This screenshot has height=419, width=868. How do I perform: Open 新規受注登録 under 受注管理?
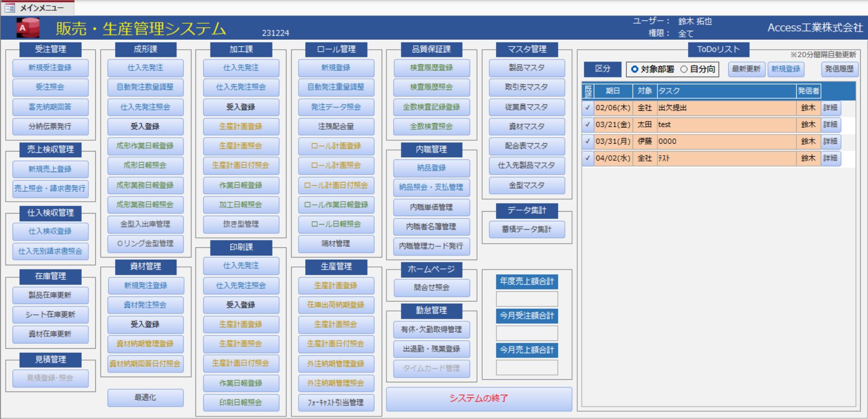50,68
